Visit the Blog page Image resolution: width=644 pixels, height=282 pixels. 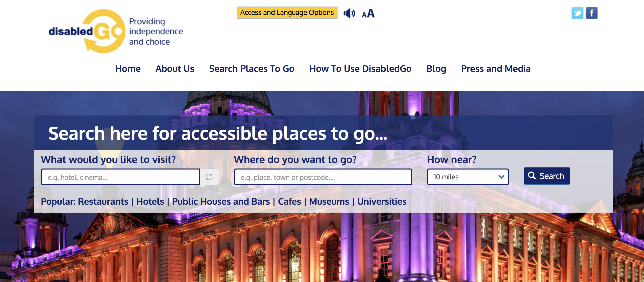(x=436, y=69)
